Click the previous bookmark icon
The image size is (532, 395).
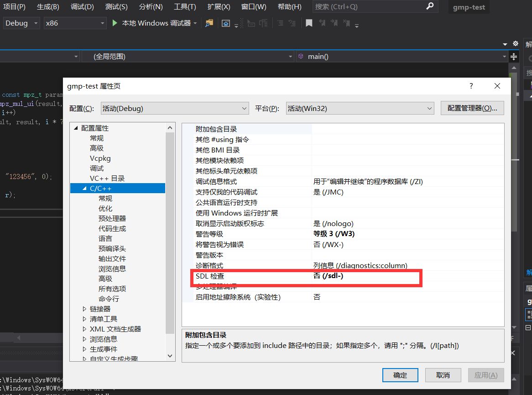pyautogui.click(x=322, y=23)
